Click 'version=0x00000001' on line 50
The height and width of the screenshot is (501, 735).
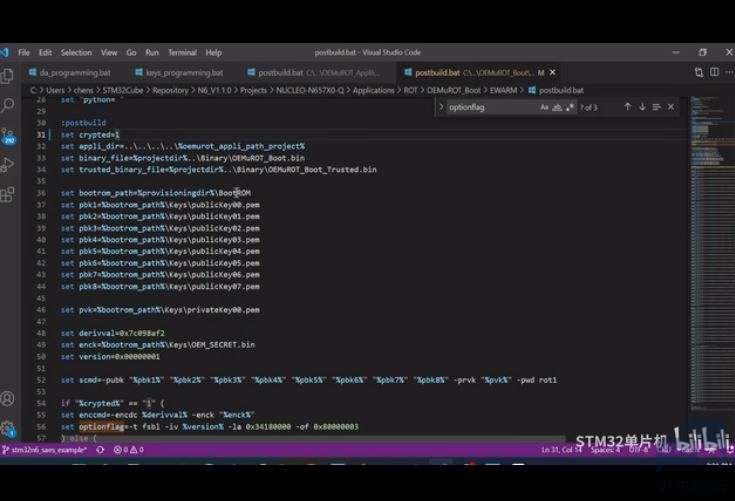120,357
